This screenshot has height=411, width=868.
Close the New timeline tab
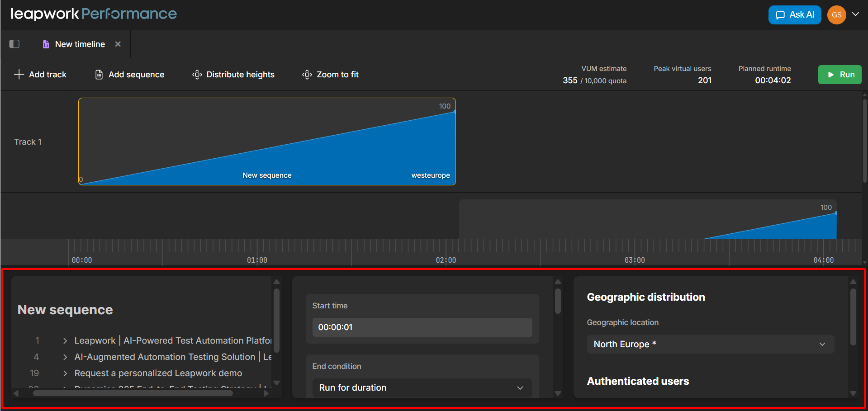point(118,44)
